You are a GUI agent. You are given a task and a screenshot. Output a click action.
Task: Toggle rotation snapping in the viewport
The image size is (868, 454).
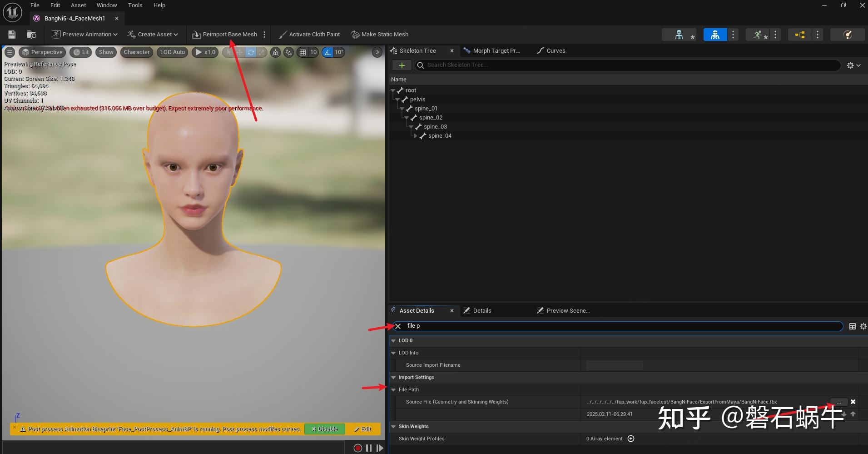point(327,52)
